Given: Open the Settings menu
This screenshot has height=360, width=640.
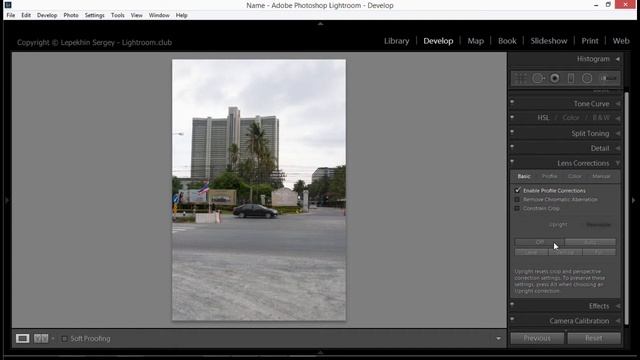Looking at the screenshot, I should 95,15.
